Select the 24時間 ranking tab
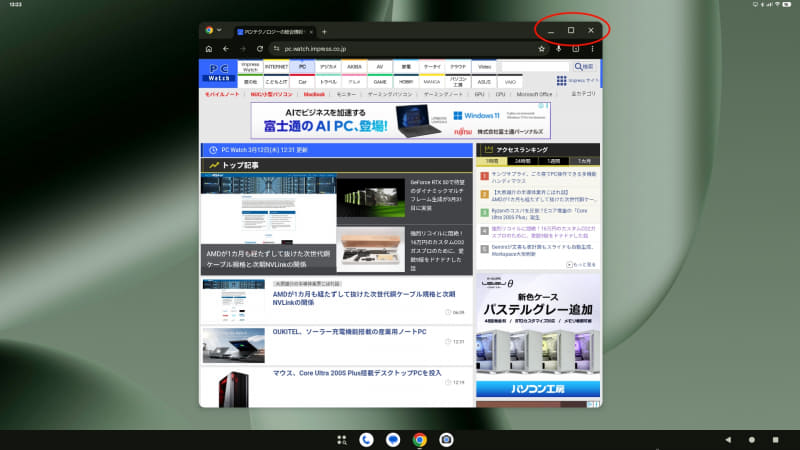Screen dimensions: 800x450 (x=522, y=161)
